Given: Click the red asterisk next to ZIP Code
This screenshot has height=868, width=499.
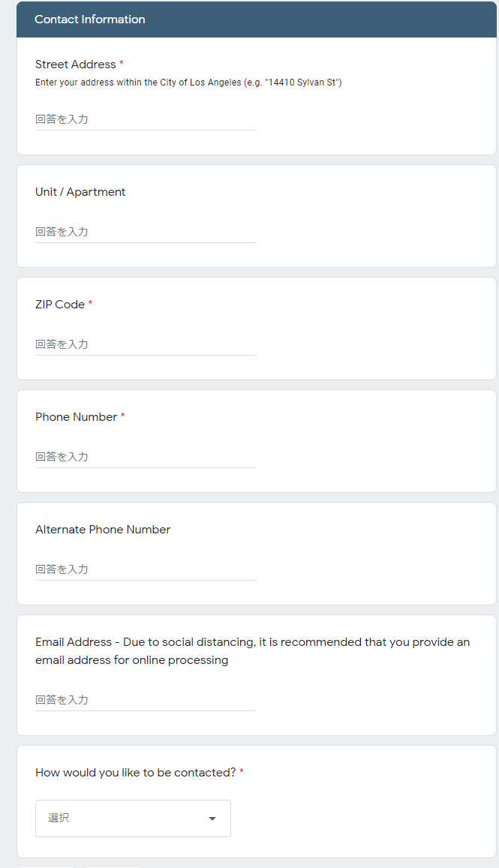Looking at the screenshot, I should [x=90, y=303].
